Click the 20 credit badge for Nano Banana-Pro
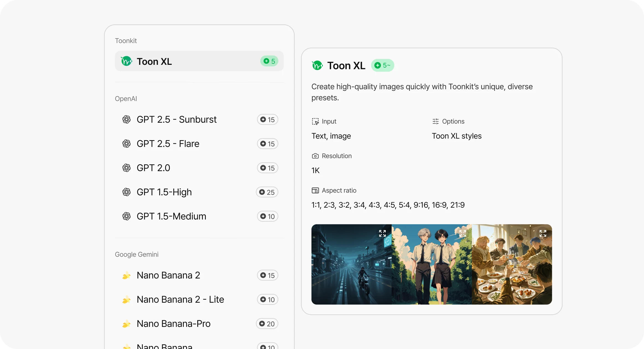The image size is (644, 349). (x=267, y=324)
